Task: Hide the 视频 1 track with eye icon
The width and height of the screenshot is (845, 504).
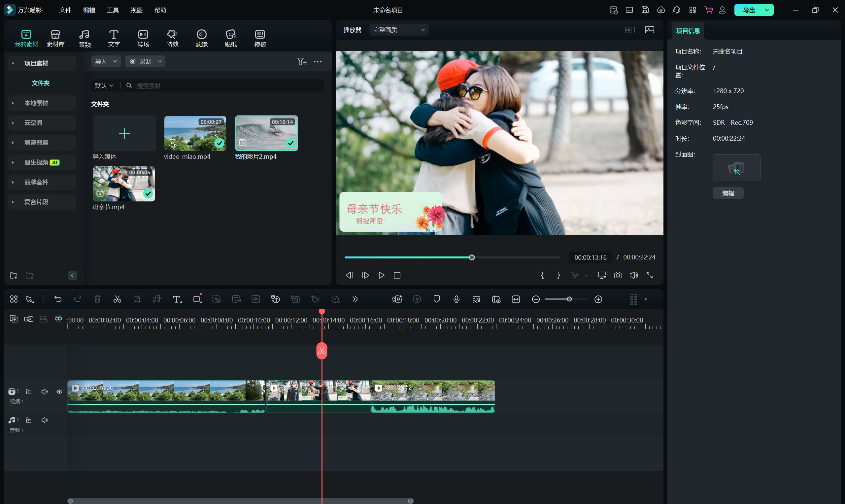Action: click(x=59, y=391)
